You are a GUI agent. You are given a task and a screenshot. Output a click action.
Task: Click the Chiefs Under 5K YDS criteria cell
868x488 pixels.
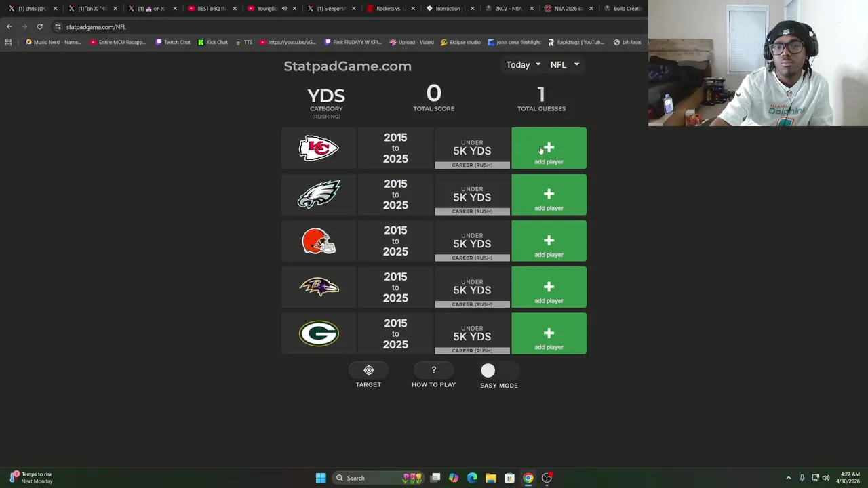(x=472, y=148)
